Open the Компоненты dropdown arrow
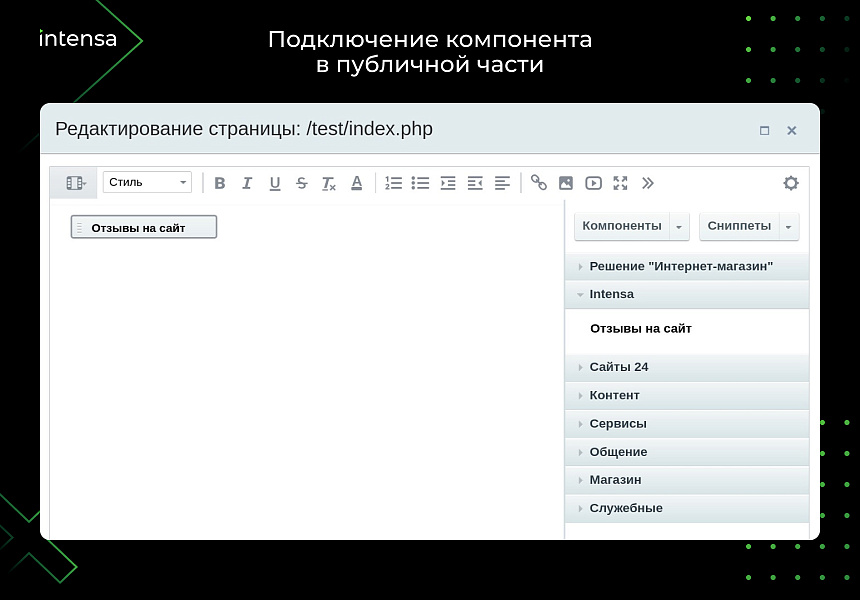Screen dimensions: 860x600 (x=679, y=226)
